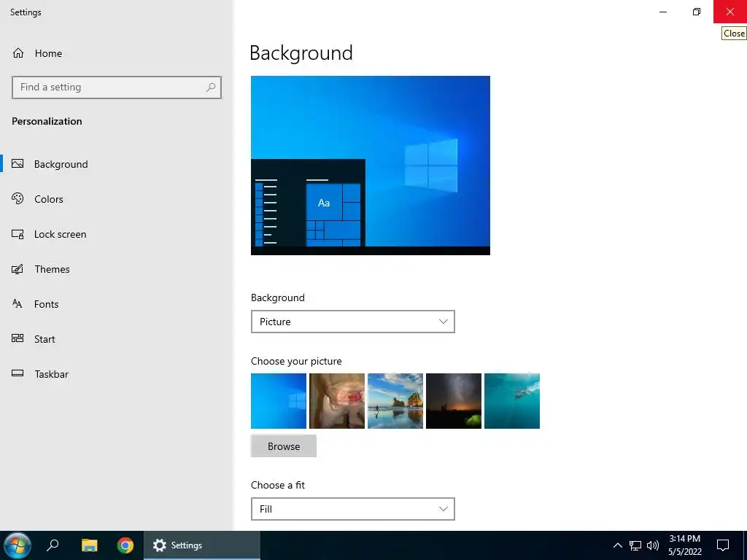Choose the underwater swimmer wallpaper thumbnail
This screenshot has height=560, width=747.
click(x=512, y=401)
